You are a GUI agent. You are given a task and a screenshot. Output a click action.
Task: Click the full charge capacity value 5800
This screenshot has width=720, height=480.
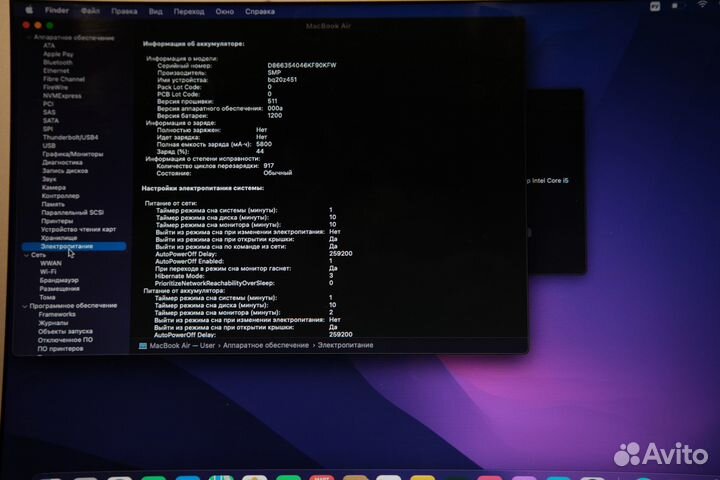264,144
